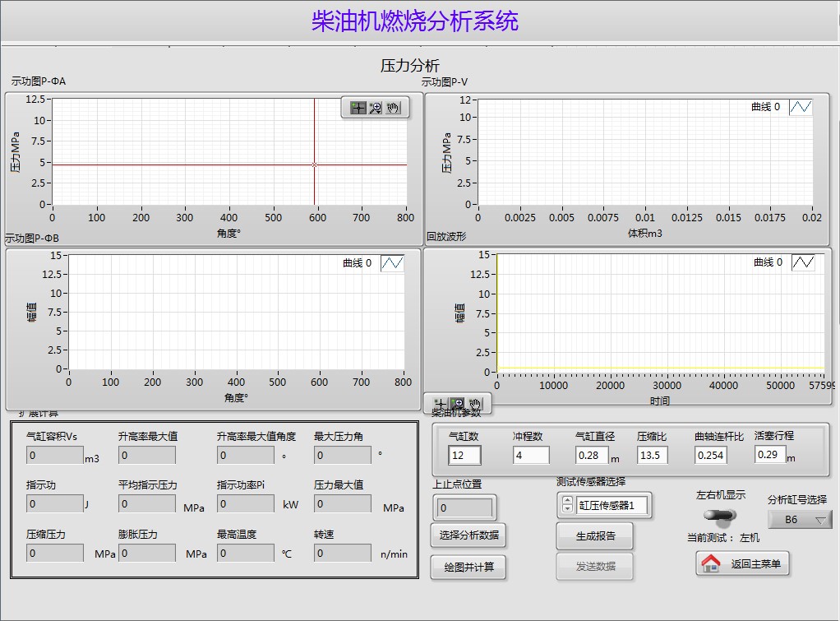Click the 气缸容积Vs value field
840x621 pixels.
(x=54, y=456)
